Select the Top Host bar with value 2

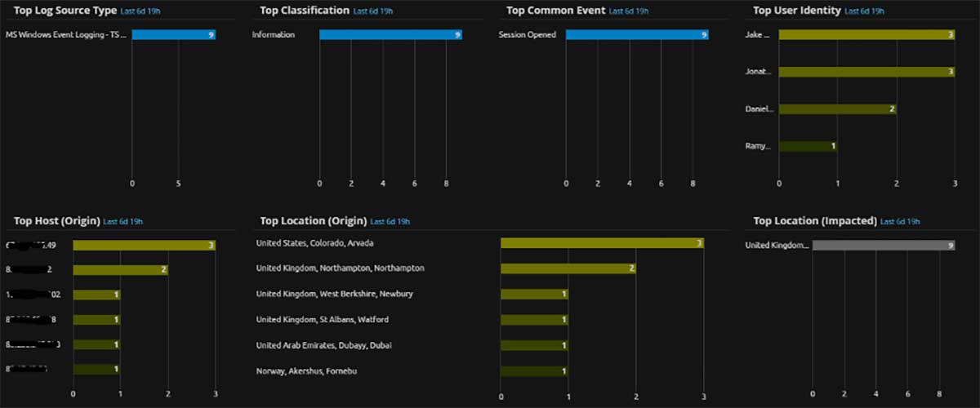tap(121, 269)
